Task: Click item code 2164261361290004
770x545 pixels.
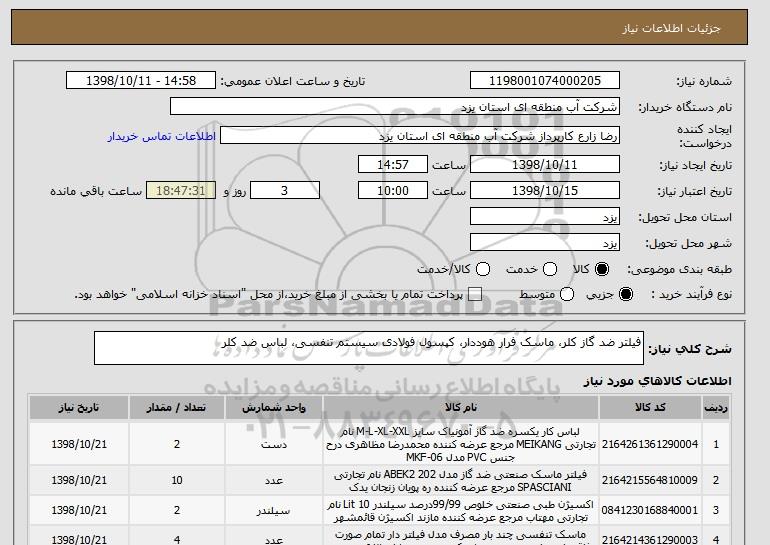Action: (650, 444)
